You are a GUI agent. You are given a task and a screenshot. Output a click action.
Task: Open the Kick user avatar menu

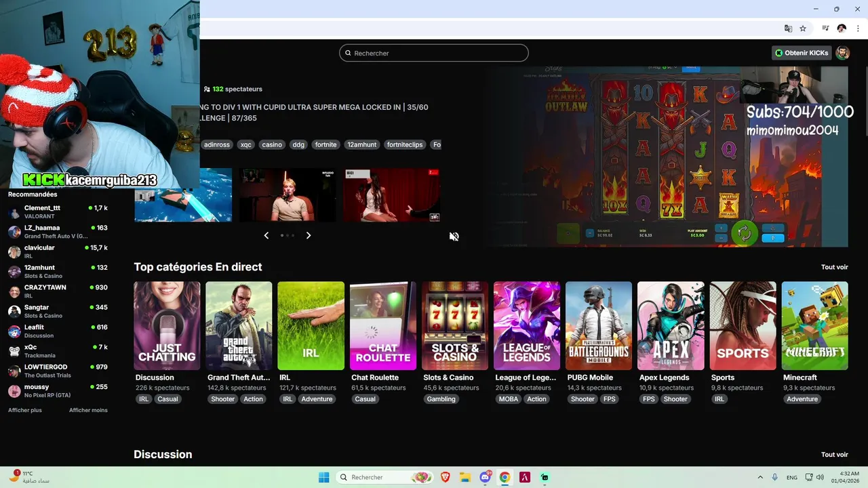pos(842,53)
